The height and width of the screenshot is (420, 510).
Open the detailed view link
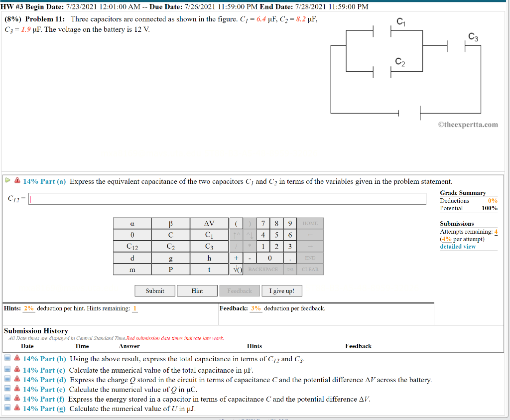coord(458,247)
